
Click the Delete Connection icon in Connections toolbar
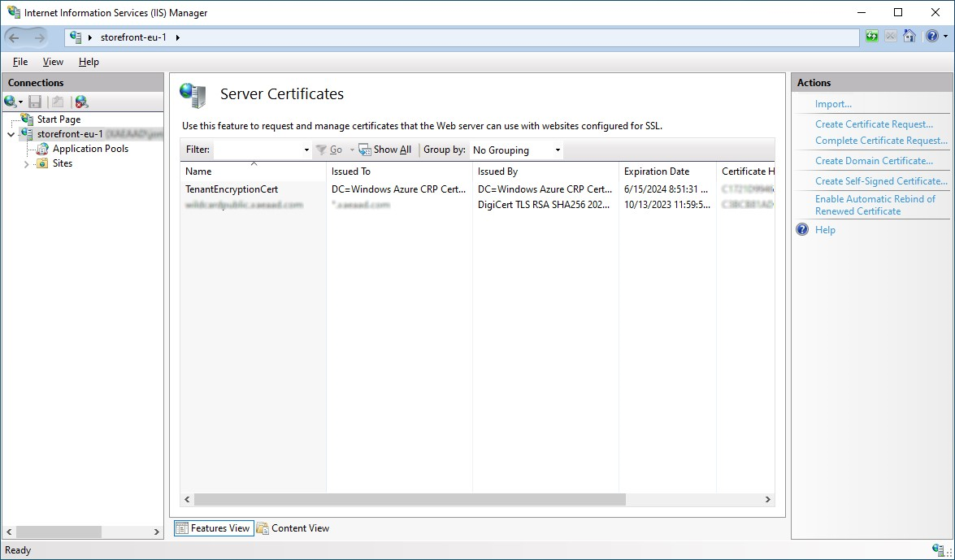click(x=80, y=102)
